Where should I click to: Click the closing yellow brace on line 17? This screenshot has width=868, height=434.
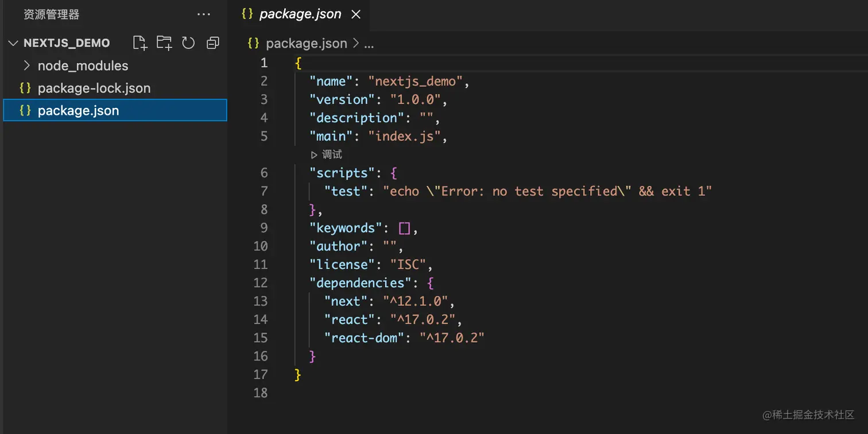pyautogui.click(x=298, y=375)
